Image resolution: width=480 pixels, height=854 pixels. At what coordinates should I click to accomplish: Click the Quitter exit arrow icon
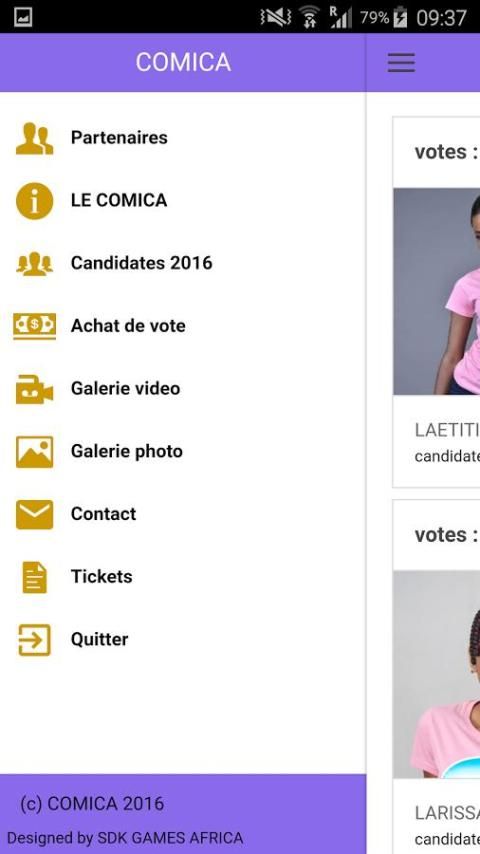[x=34, y=640]
